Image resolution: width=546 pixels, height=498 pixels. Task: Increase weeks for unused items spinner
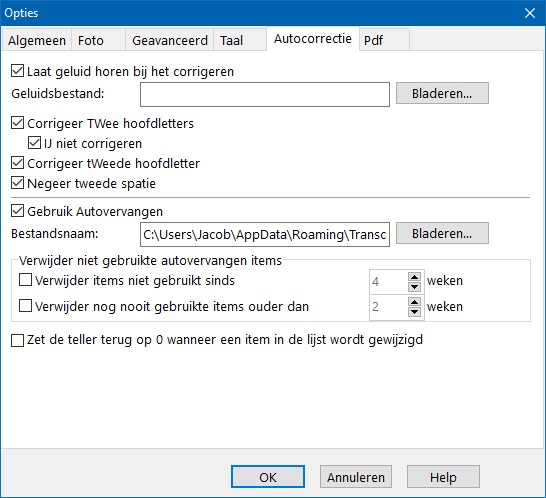point(414,277)
